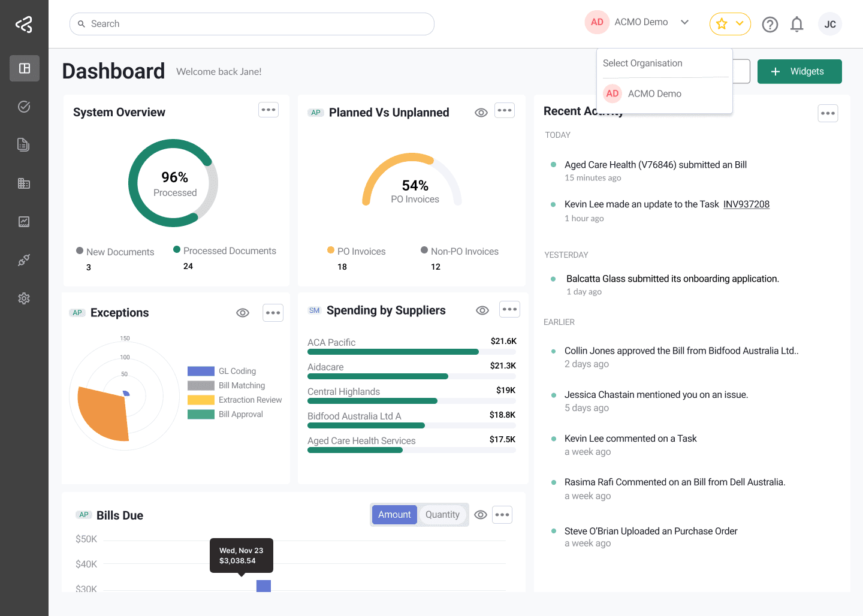Open Reports via the chart sidebar icon
The image size is (863, 616).
tap(24, 221)
